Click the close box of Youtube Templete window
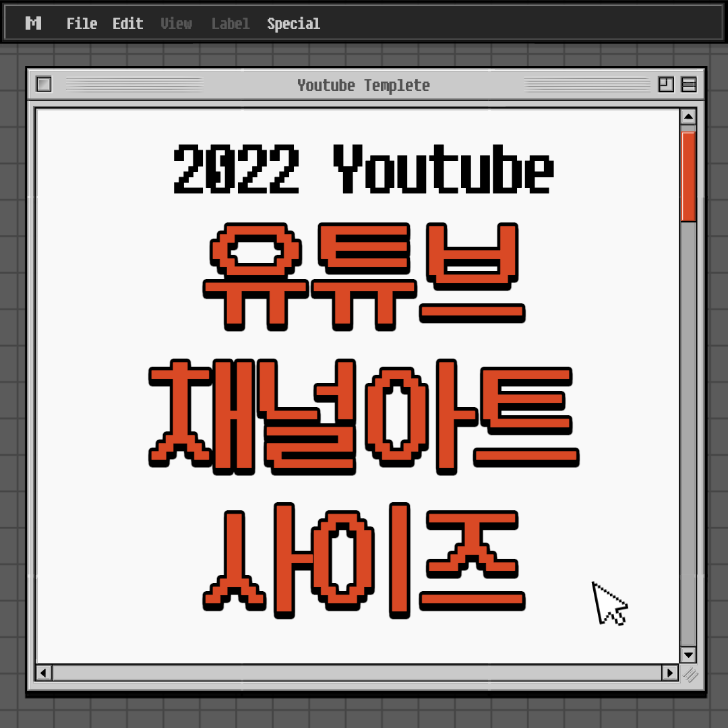 44,84
